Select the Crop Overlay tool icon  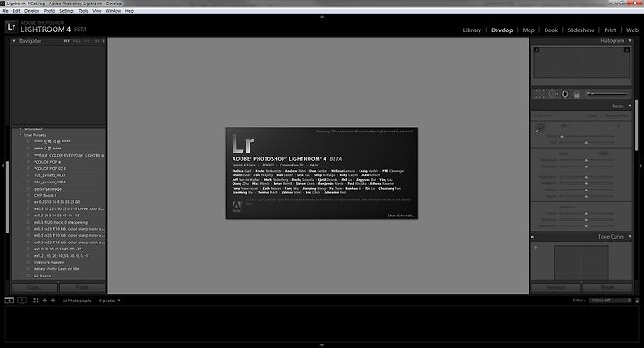tap(539, 94)
